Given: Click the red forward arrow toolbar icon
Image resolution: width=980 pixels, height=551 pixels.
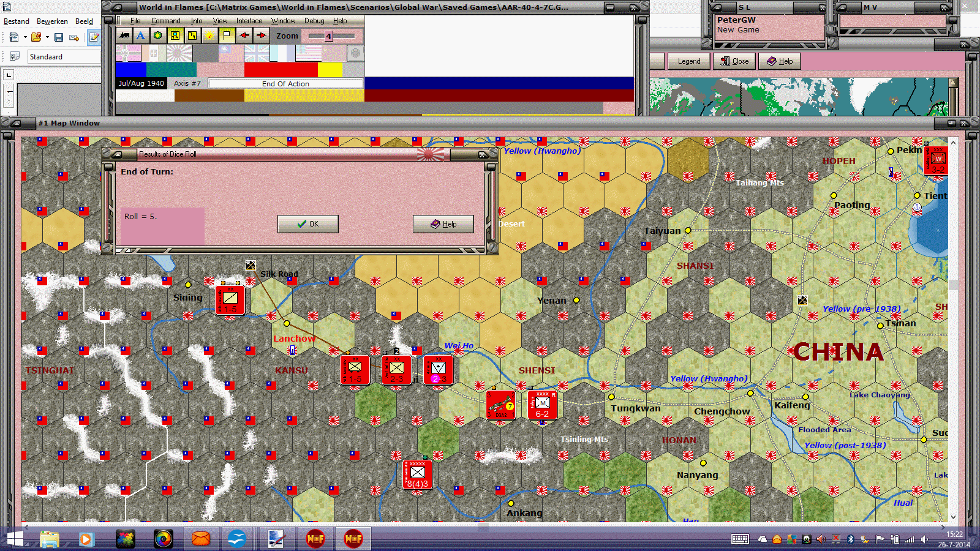Looking at the screenshot, I should (261, 36).
